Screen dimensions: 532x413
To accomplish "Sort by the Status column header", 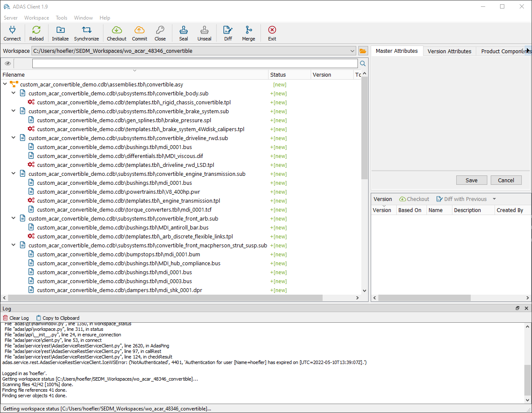I will [290, 75].
